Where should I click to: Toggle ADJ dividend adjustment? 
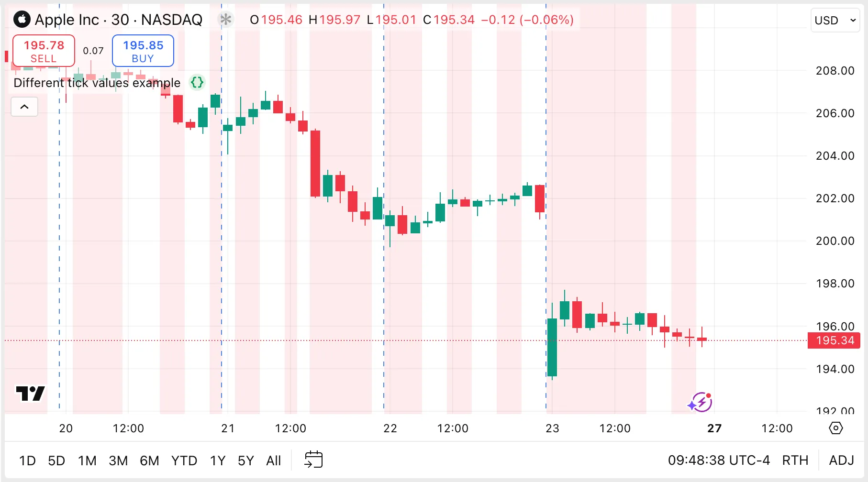click(841, 460)
